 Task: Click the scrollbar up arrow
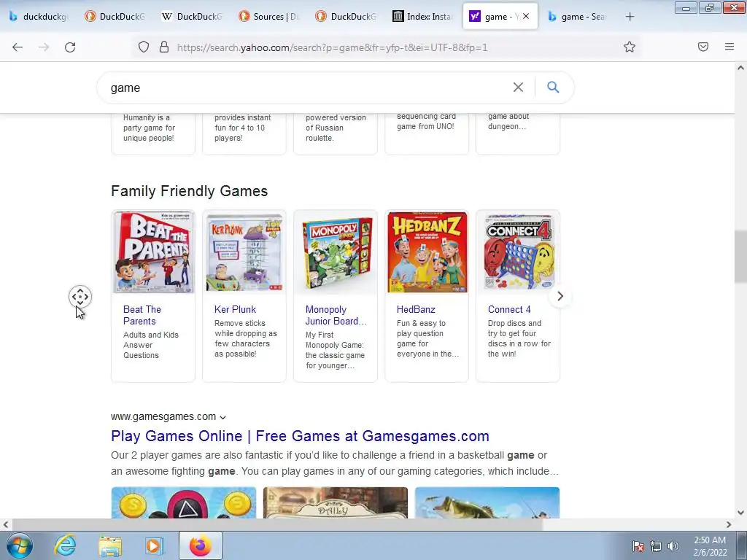pyautogui.click(x=740, y=68)
